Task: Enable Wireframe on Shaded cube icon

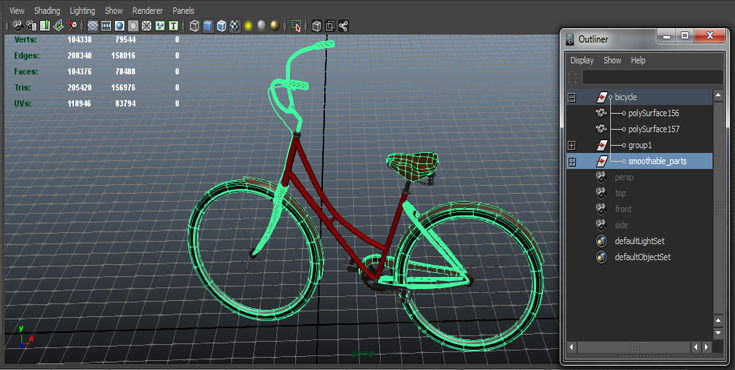Action: click(221, 26)
